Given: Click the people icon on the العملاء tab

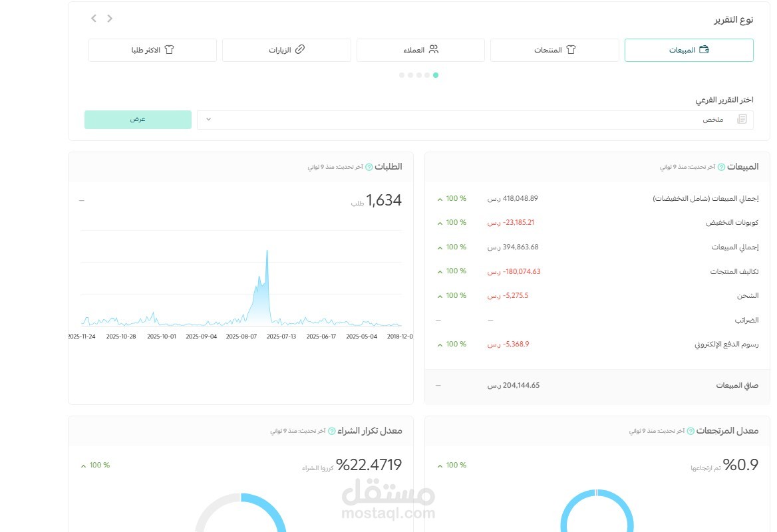Looking at the screenshot, I should [x=434, y=49].
